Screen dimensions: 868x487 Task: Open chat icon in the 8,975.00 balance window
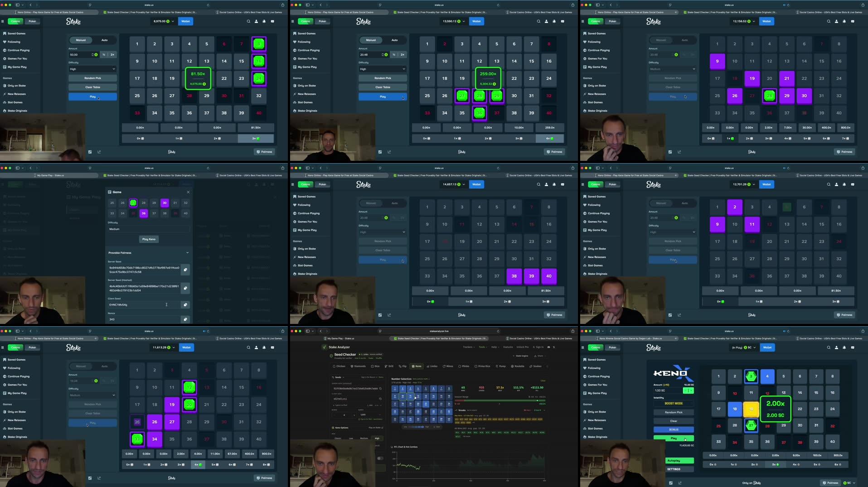tap(272, 21)
